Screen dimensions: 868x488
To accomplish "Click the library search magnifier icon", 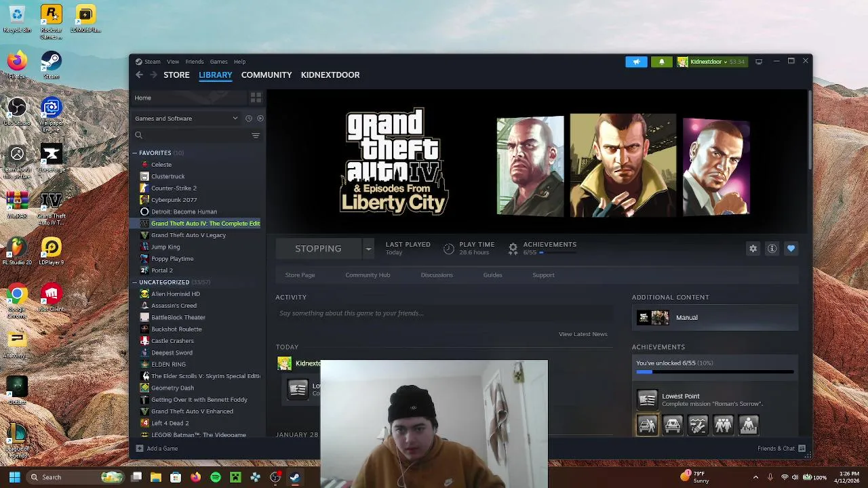I will coord(139,136).
